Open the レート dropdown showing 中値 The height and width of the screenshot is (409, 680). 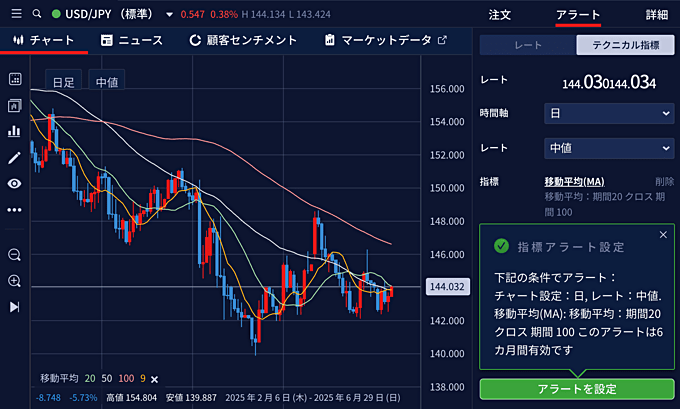(x=609, y=148)
